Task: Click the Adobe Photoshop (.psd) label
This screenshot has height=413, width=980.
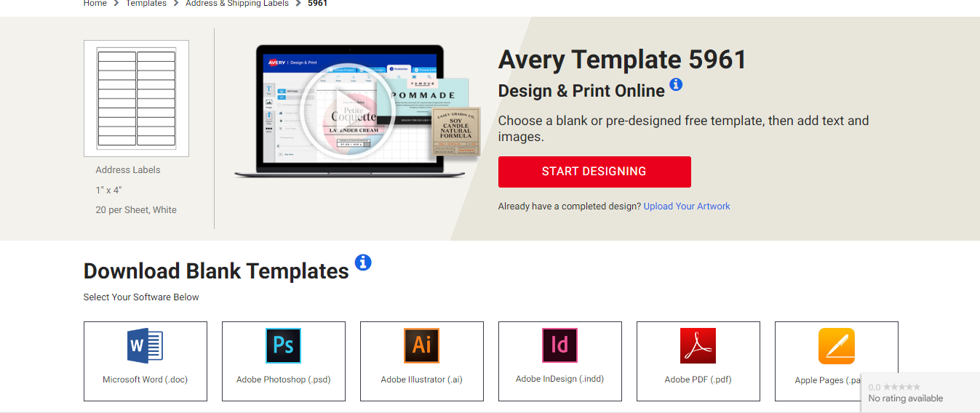Action: click(283, 380)
